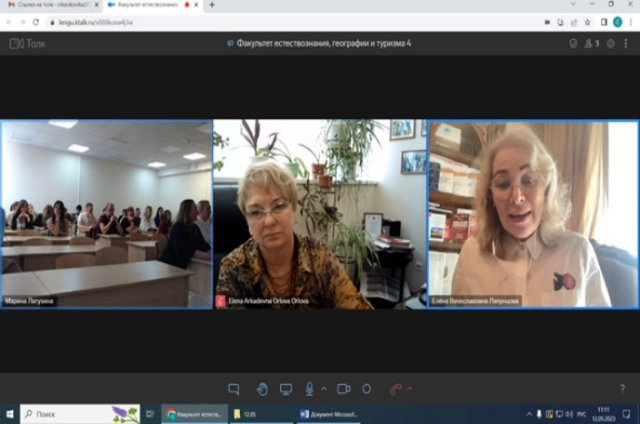Close the active Факультет tab
Image resolution: width=640 pixels, height=424 pixels.
(x=196, y=5)
